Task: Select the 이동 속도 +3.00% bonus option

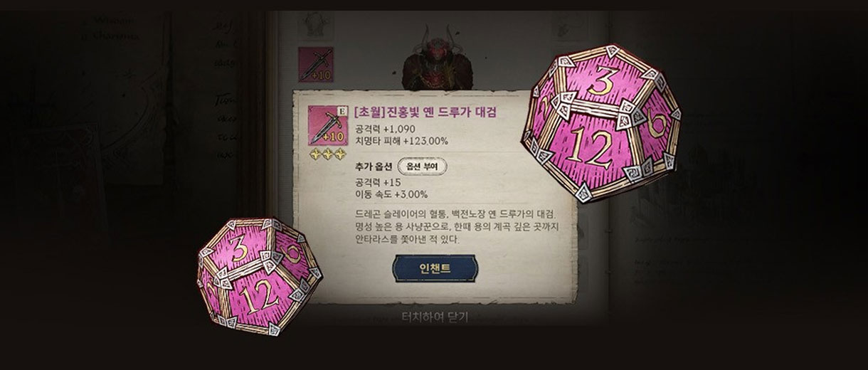Action: 390,194
